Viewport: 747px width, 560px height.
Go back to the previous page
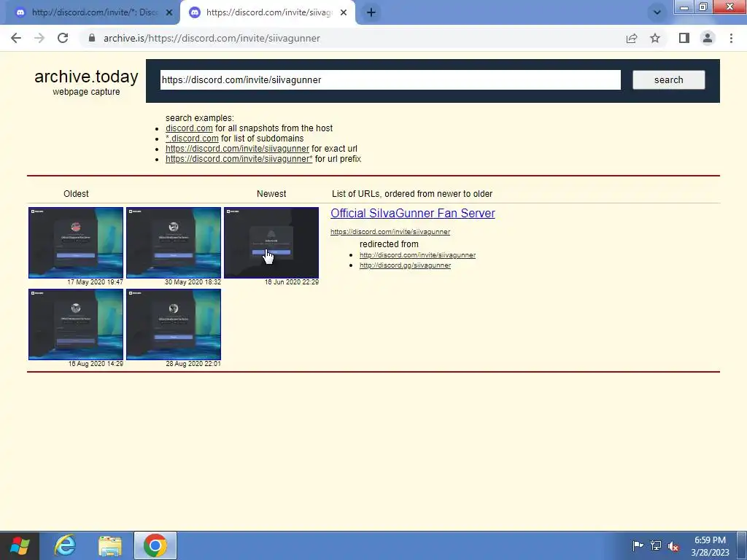(16, 38)
